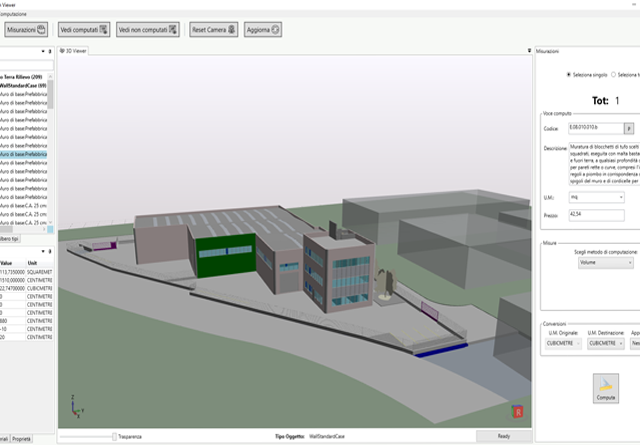Switch to the Materiali tab
Screen dimensions: 640x445
coord(4,439)
